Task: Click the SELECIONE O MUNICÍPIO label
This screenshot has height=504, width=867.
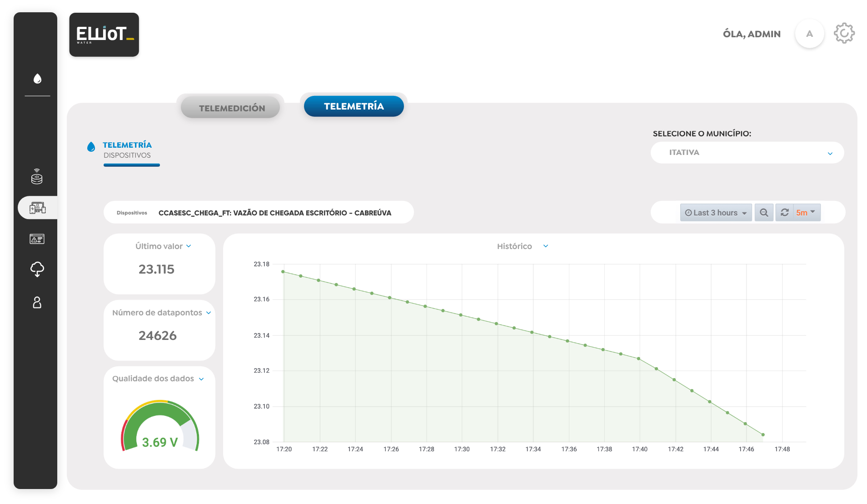Action: point(702,134)
